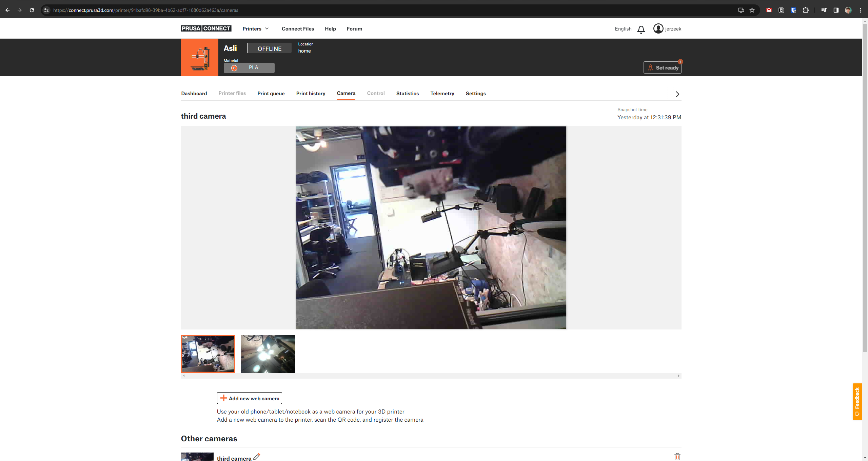Image resolution: width=868 pixels, height=461 pixels.
Task: Expand the Printers dropdown menu
Action: click(x=256, y=29)
